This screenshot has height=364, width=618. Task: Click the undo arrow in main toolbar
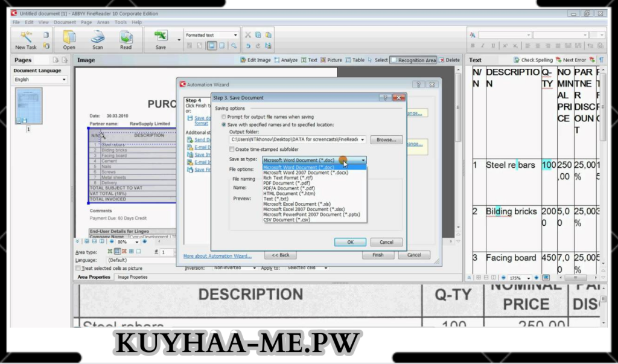(x=248, y=46)
